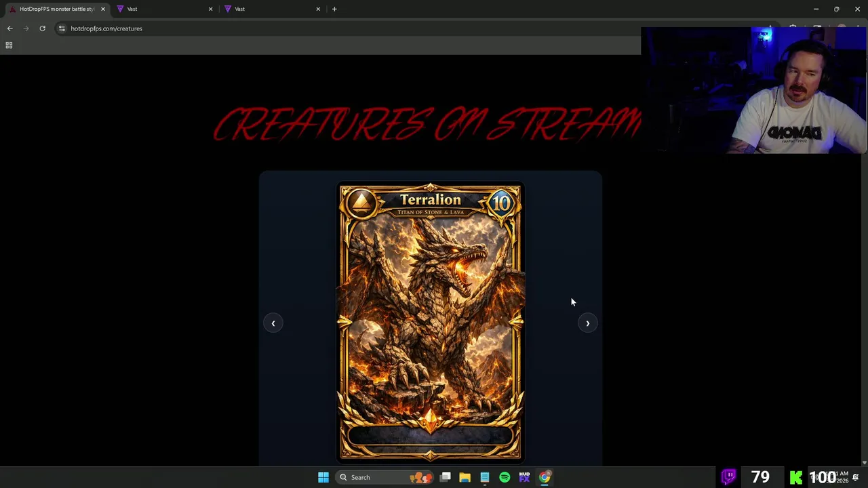Reload the hotdropfps.com page
Screen dimensions: 868x488
pyautogui.click(x=42, y=28)
